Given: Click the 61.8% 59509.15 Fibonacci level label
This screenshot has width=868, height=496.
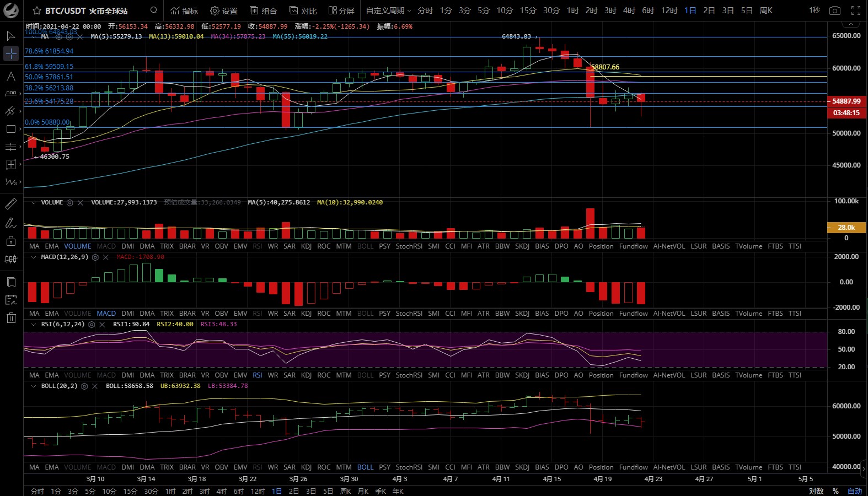Looking at the screenshot, I should 49,67.
